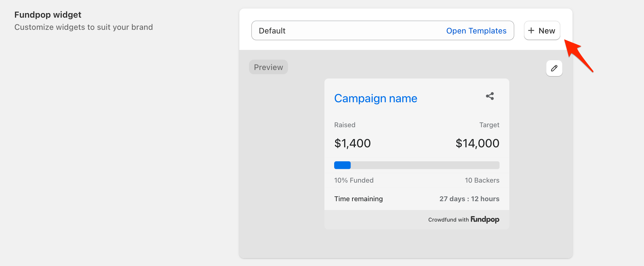Click the Campaign name title
644x266 pixels.
pos(376,99)
